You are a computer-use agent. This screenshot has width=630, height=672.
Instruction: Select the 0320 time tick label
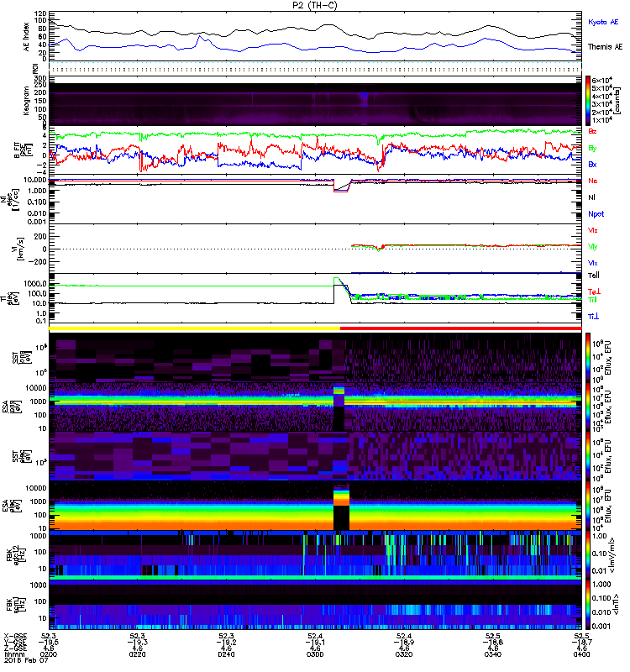pos(404,654)
